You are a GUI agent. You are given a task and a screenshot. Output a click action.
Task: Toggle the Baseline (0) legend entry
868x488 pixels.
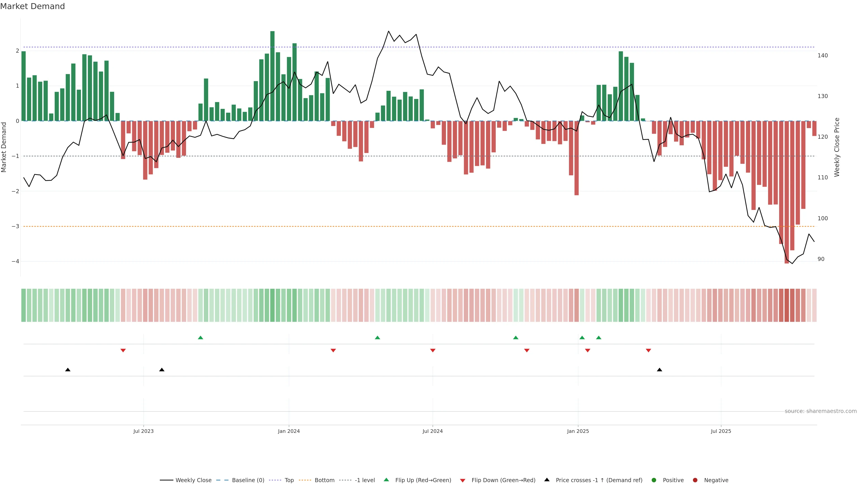click(248, 480)
